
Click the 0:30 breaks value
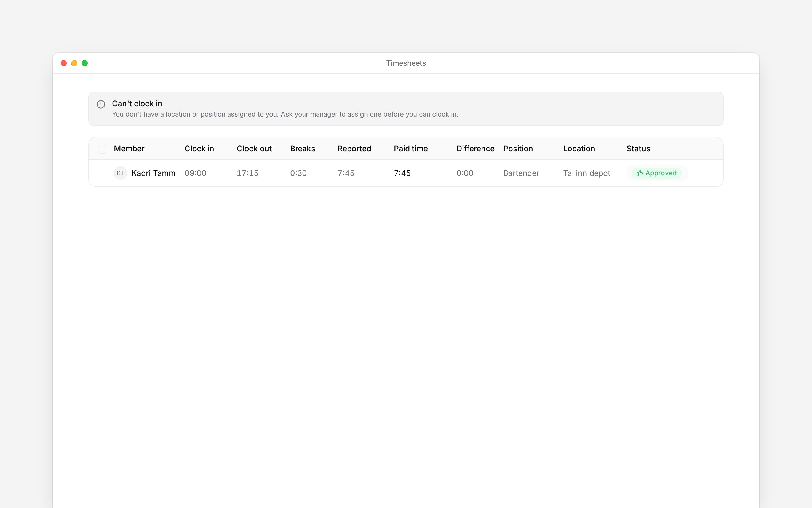coord(298,173)
